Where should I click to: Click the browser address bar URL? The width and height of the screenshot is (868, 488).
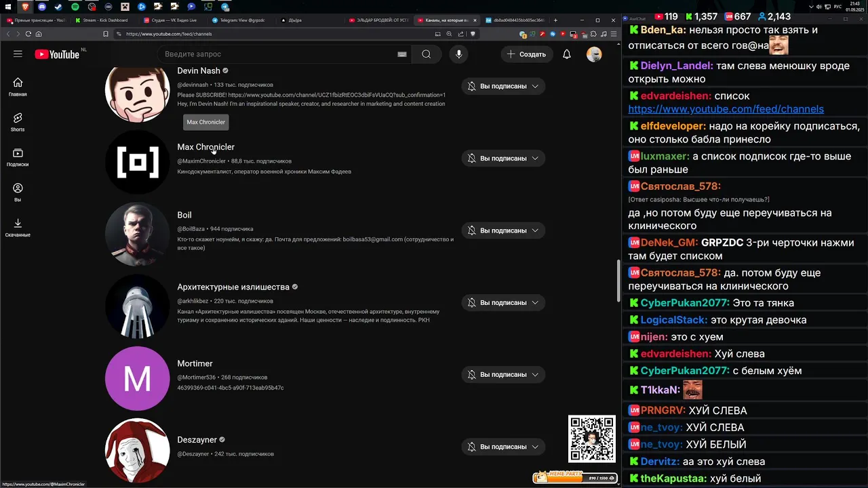(x=168, y=34)
